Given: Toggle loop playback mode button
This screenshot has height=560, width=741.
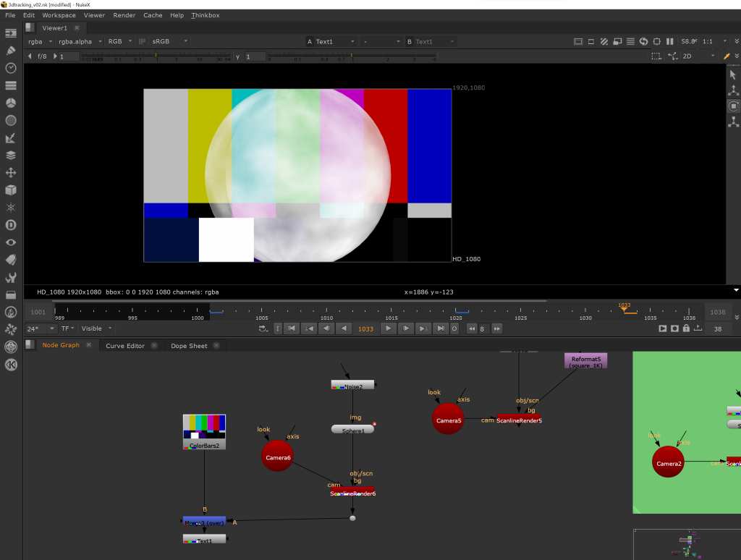Looking at the screenshot, I should 263,329.
